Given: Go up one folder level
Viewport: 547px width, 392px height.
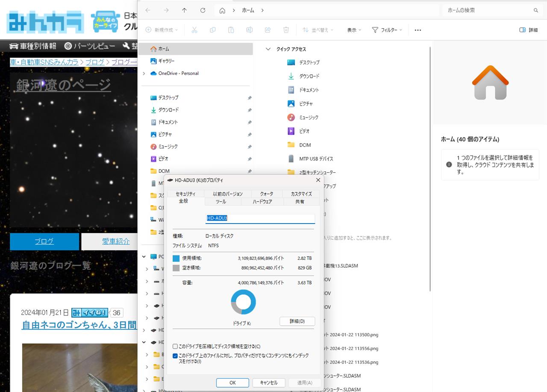Looking at the screenshot, I should (184, 10).
